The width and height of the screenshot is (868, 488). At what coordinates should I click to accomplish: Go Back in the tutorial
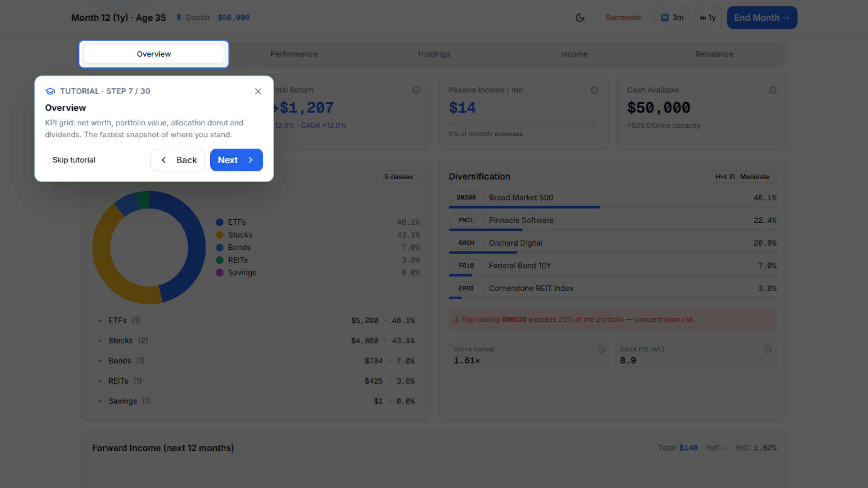[x=178, y=160]
